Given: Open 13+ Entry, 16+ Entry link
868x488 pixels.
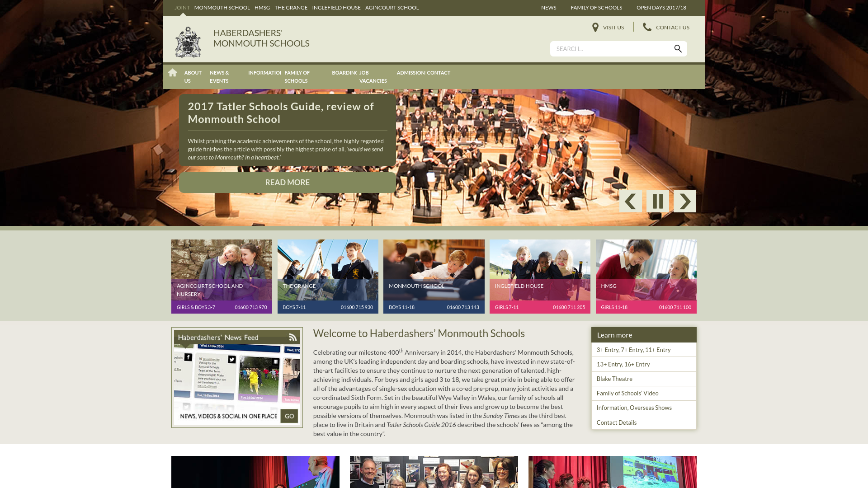Looking at the screenshot, I should click(x=644, y=364).
